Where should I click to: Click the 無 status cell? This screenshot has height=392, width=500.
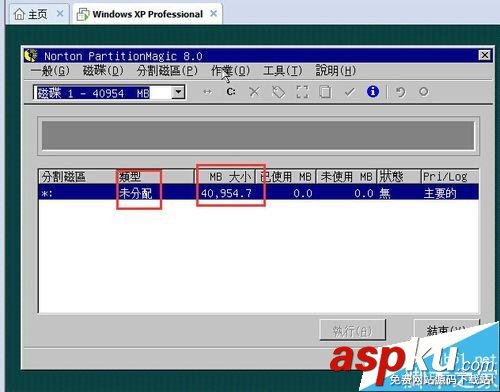(x=385, y=193)
